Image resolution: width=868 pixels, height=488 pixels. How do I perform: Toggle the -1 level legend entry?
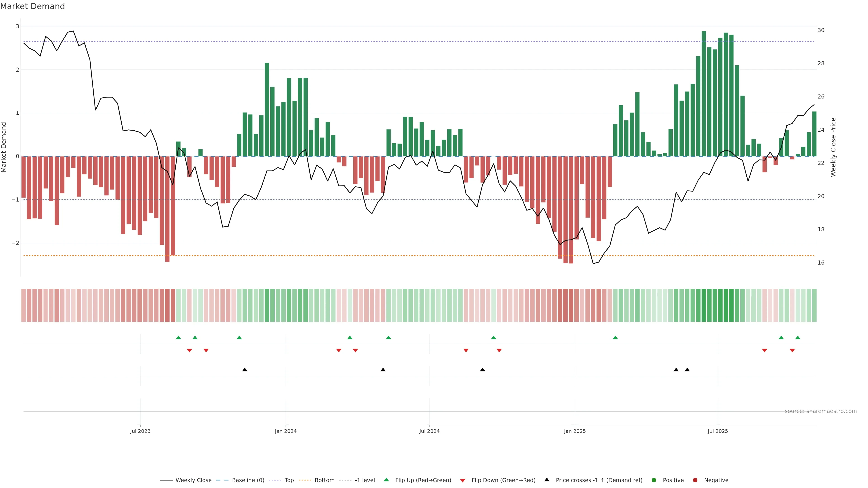pyautogui.click(x=365, y=480)
